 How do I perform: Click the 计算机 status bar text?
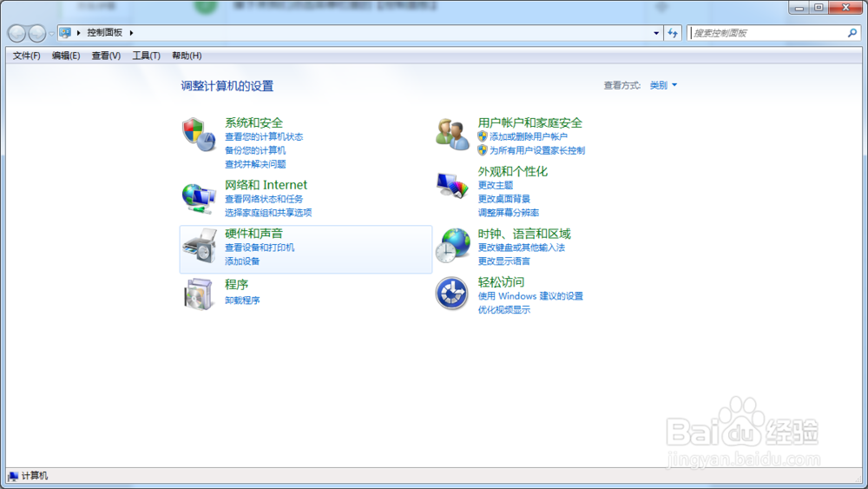click(x=35, y=476)
